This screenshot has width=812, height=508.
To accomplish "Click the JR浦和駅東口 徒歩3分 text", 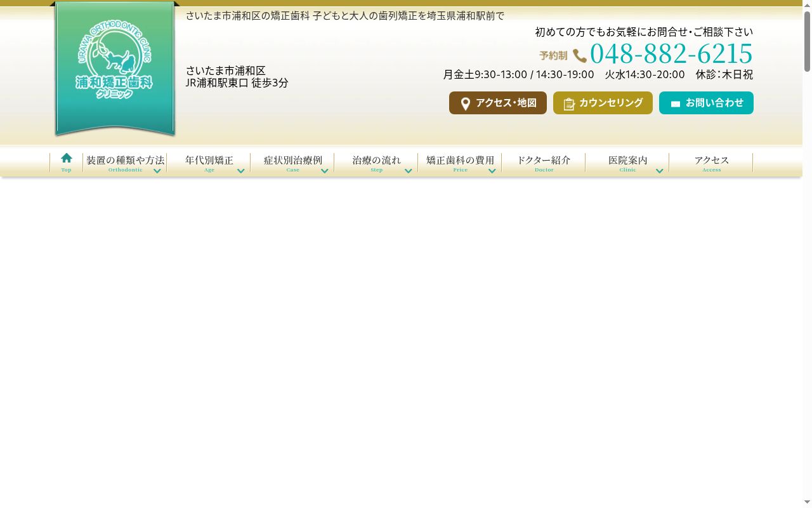I will (237, 83).
